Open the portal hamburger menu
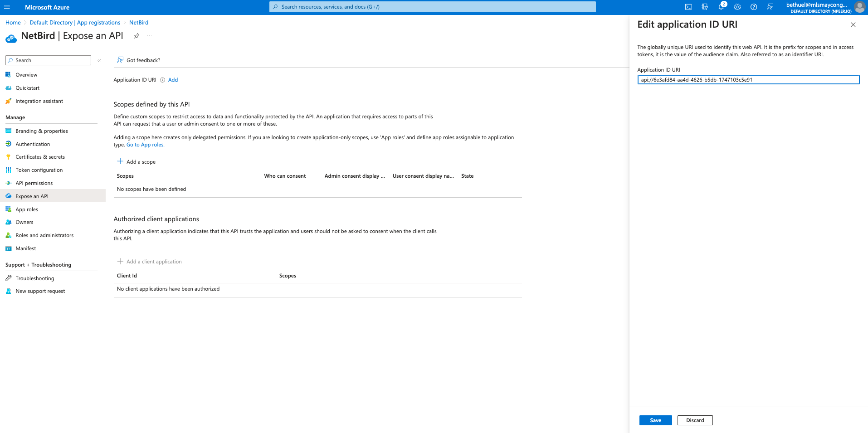868x433 pixels. coord(7,7)
